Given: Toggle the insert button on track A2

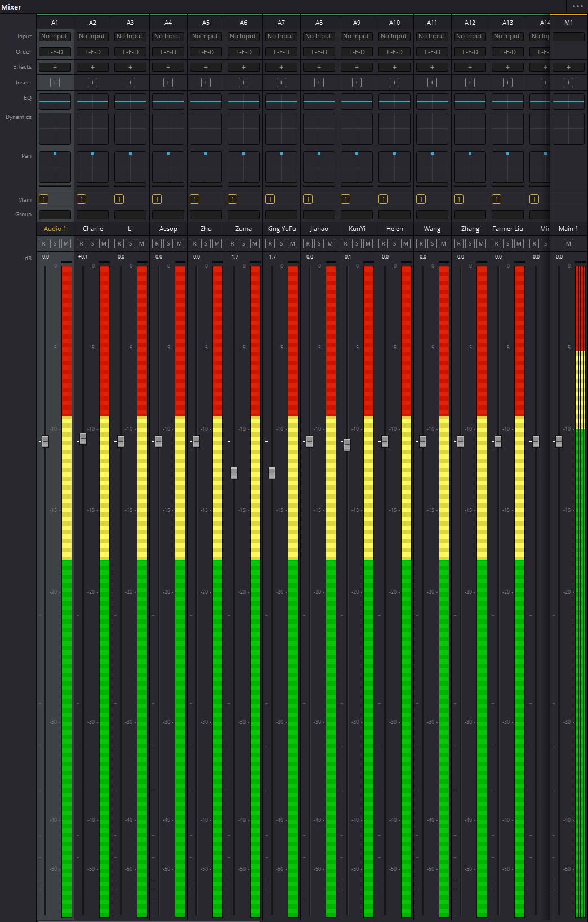Looking at the screenshot, I should (92, 83).
